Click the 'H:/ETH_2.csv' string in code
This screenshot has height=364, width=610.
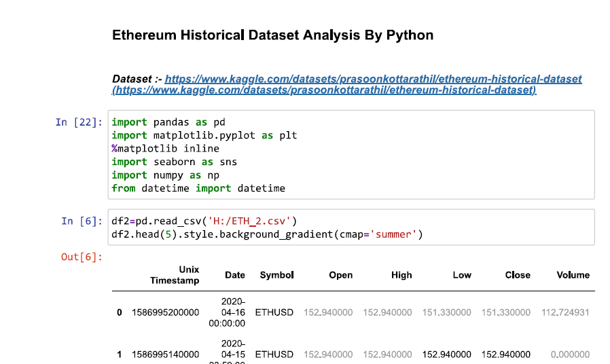[x=249, y=221]
